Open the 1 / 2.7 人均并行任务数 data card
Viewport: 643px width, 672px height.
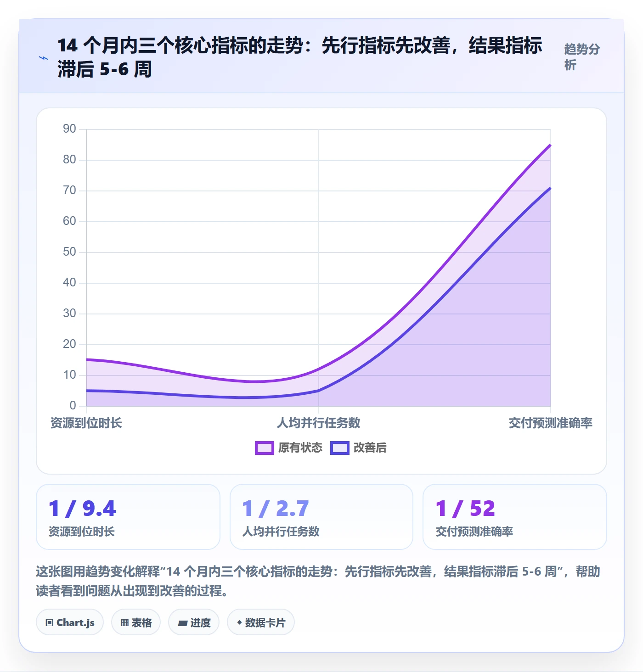[x=321, y=517]
